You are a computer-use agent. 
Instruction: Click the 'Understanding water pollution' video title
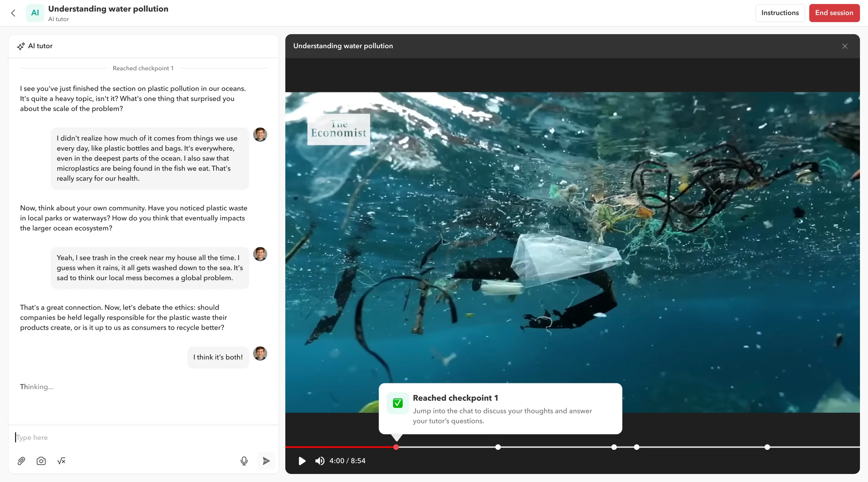343,46
